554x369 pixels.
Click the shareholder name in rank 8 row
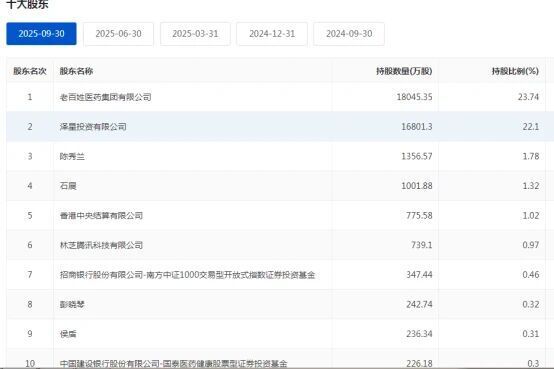72,304
